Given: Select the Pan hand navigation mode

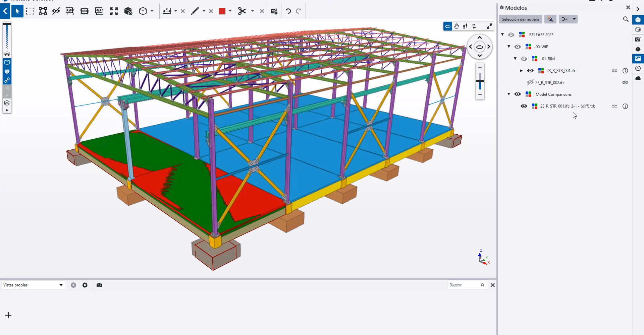Looking at the screenshot, I should [x=457, y=26].
